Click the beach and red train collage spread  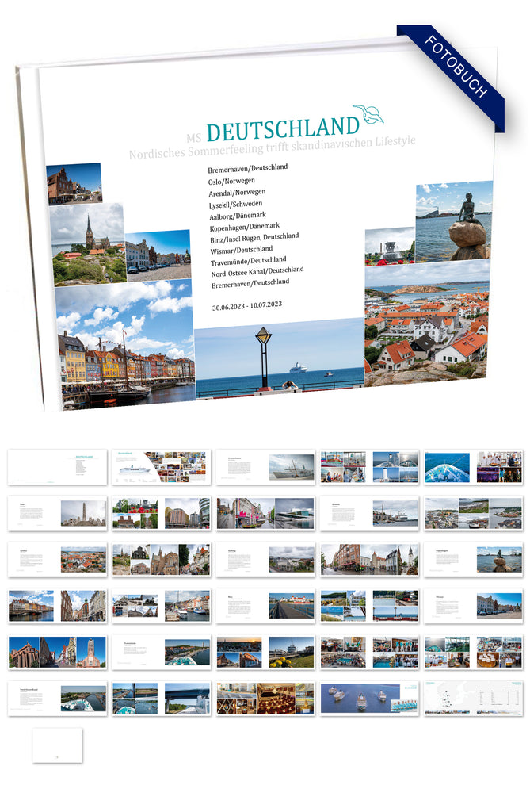(x=369, y=606)
